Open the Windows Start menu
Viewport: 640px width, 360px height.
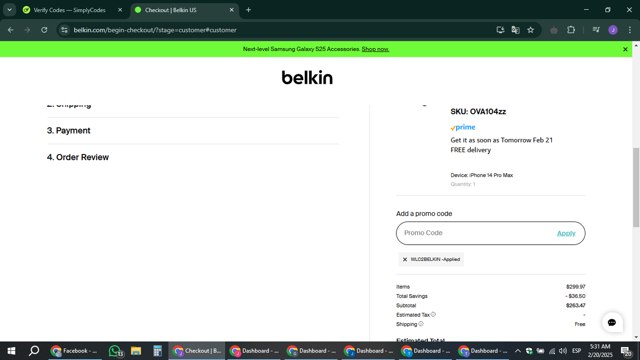(11, 351)
